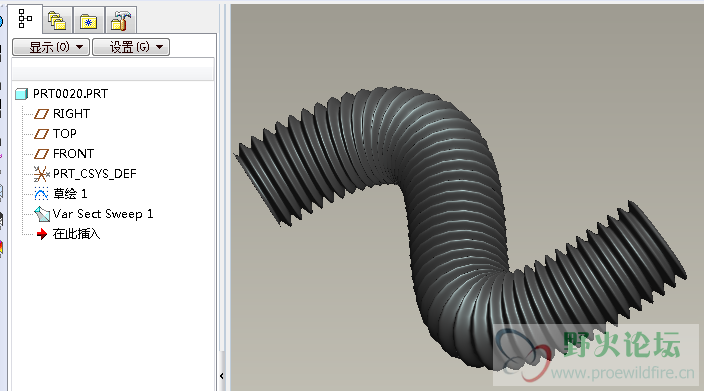
Task: Open the Layer Tree tab icon
Action: pyautogui.click(x=57, y=21)
